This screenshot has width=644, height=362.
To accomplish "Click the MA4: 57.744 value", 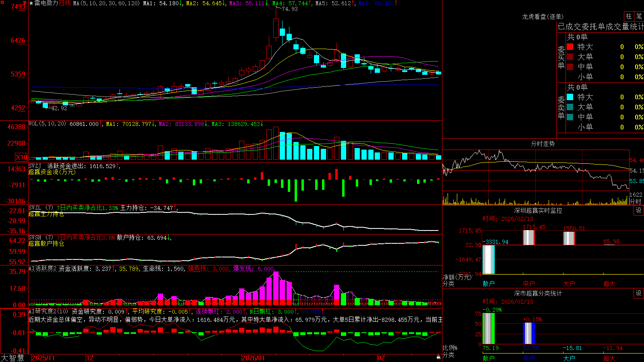I will [x=292, y=3].
